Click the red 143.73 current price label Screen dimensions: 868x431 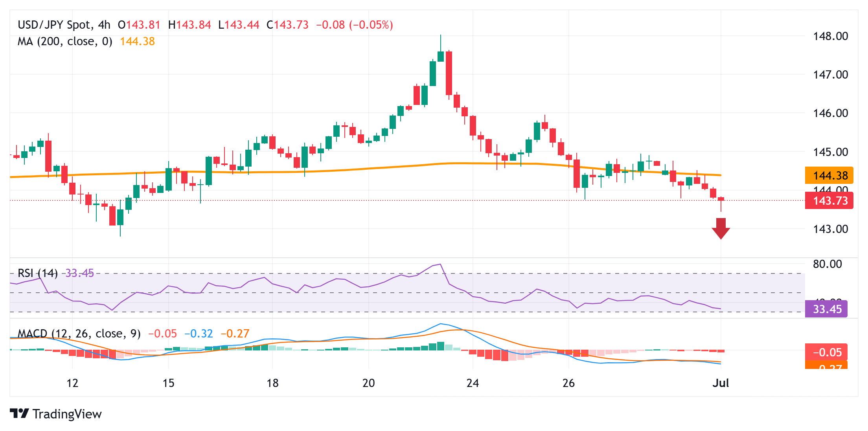pos(829,201)
